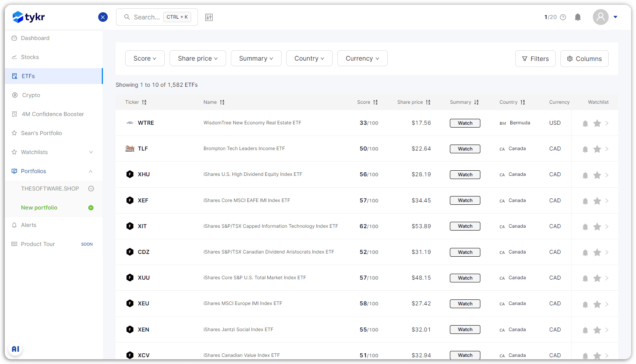Viewport: 636px width, 364px height.
Task: Star the XUU ETF
Action: pyautogui.click(x=597, y=278)
